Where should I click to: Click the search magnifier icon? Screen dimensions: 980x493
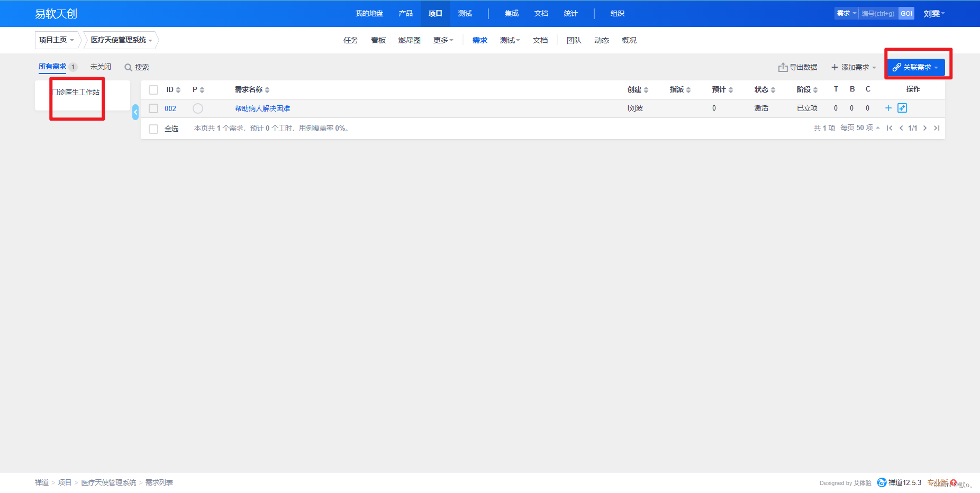[x=128, y=67]
